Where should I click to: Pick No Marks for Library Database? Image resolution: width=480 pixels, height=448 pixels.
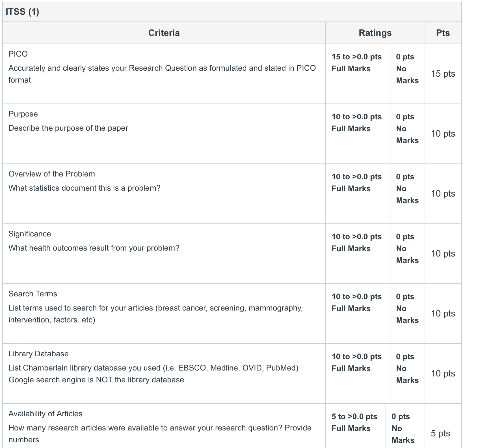point(407,374)
